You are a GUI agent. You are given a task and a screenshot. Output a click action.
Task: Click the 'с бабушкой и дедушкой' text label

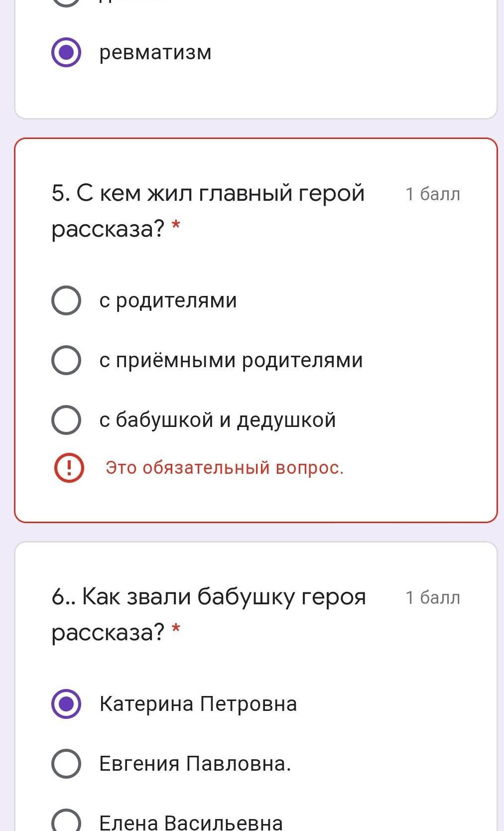pyautogui.click(x=218, y=420)
